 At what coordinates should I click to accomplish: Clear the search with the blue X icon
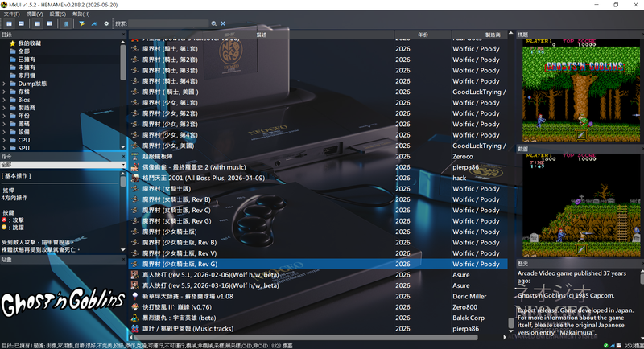click(x=223, y=24)
